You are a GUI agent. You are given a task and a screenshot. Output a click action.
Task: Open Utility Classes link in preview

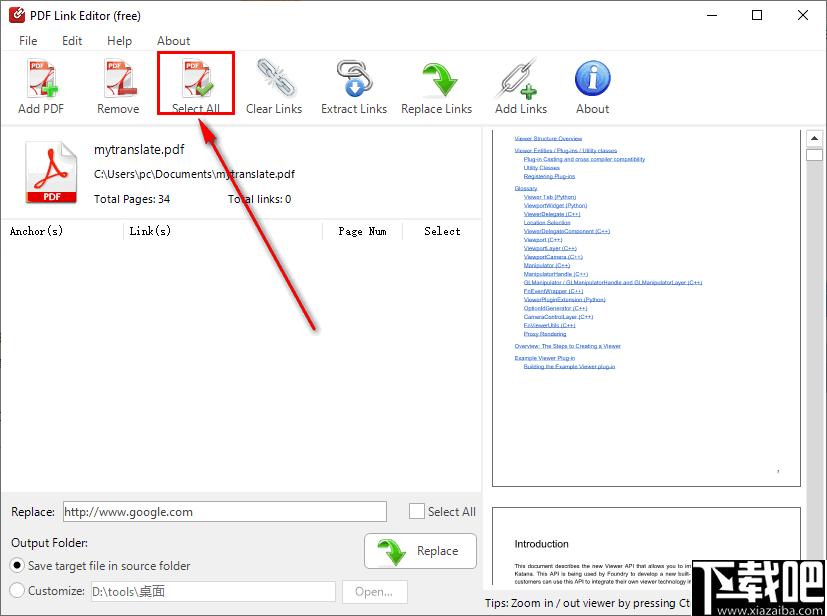click(542, 168)
